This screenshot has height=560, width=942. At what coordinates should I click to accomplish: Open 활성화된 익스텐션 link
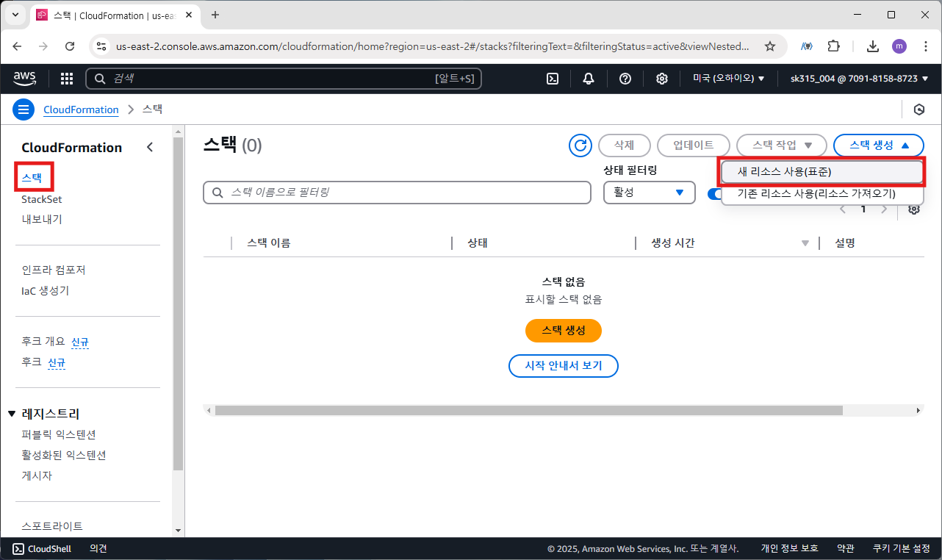[x=64, y=455]
